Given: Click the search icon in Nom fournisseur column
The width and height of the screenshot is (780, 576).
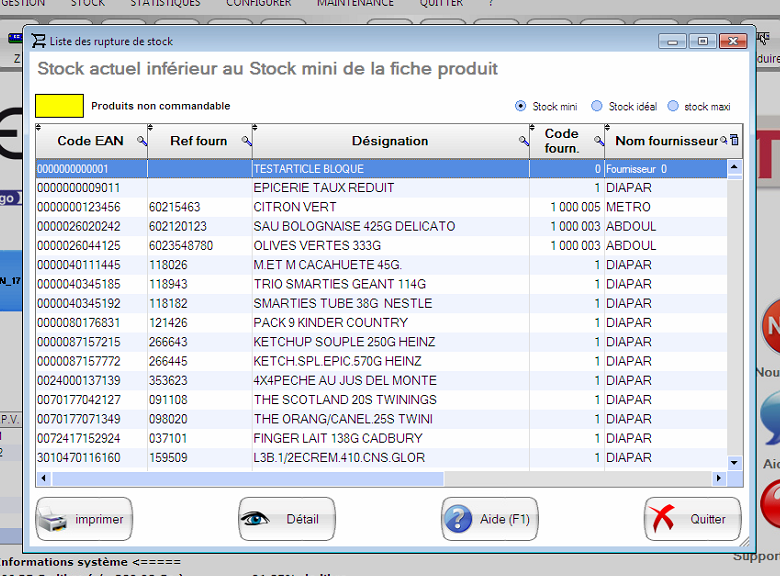Looking at the screenshot, I should pyautogui.click(x=724, y=141).
